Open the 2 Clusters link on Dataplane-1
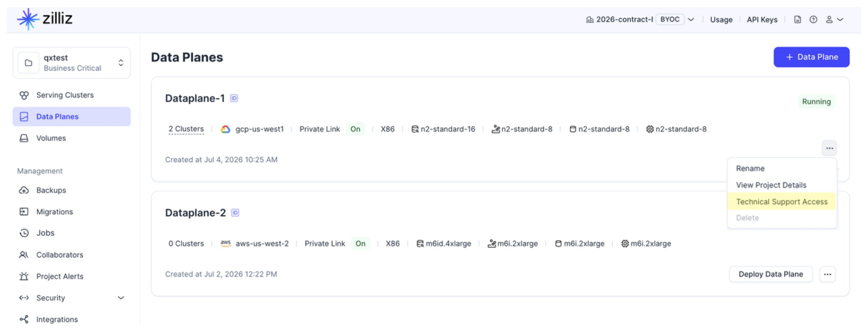 pos(186,129)
